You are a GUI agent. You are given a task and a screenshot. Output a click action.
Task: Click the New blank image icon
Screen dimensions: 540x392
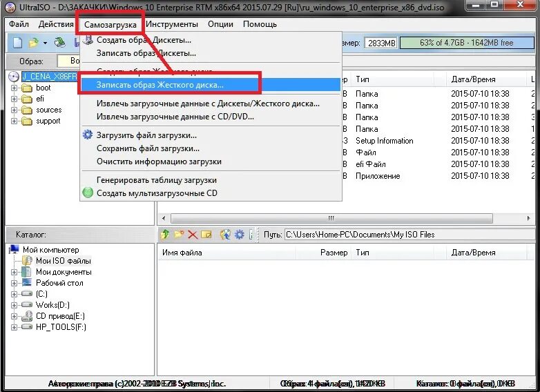[17, 43]
